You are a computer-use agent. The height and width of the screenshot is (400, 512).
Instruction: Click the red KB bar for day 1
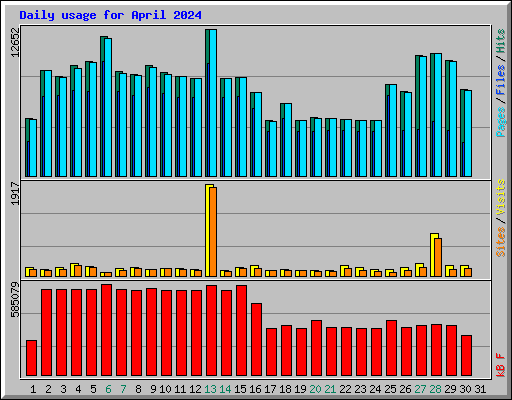(31, 358)
